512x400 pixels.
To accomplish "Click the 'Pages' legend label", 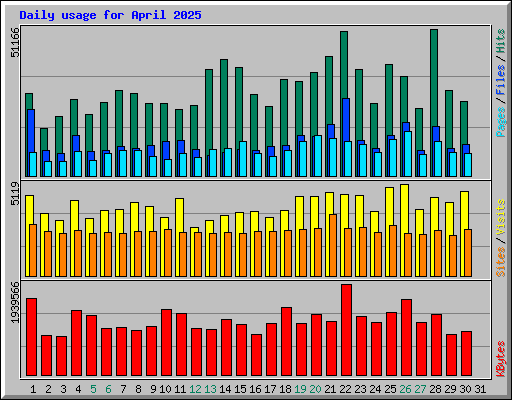I will 500,122.
